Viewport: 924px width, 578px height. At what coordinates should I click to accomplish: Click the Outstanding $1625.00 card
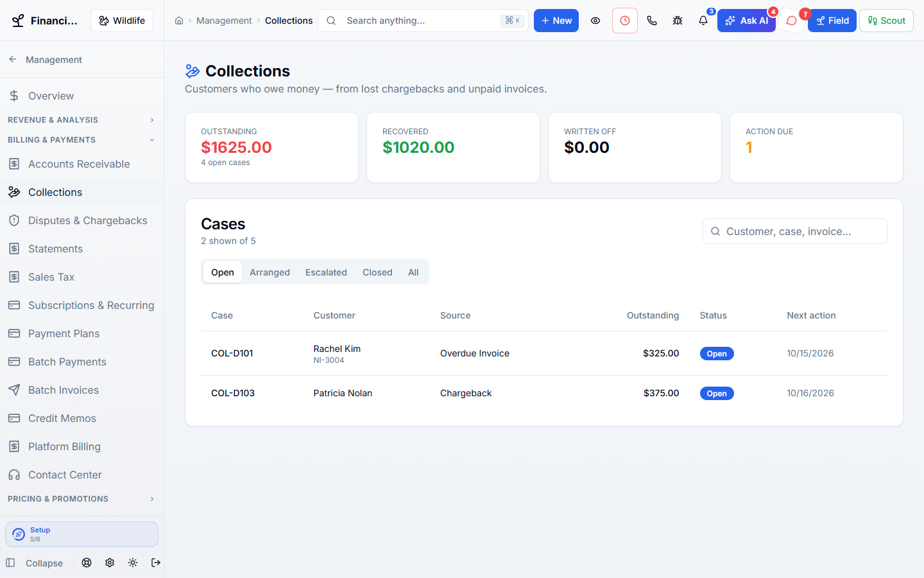coord(271,148)
